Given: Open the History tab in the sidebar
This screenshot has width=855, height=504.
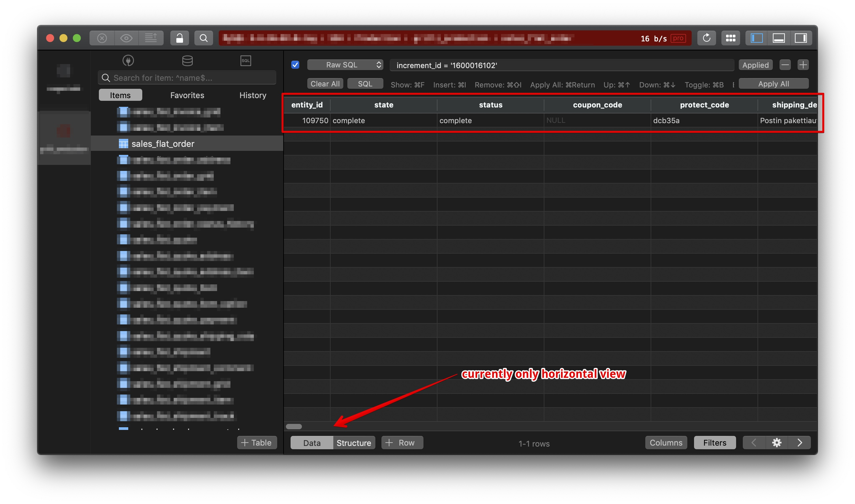Looking at the screenshot, I should tap(252, 95).
